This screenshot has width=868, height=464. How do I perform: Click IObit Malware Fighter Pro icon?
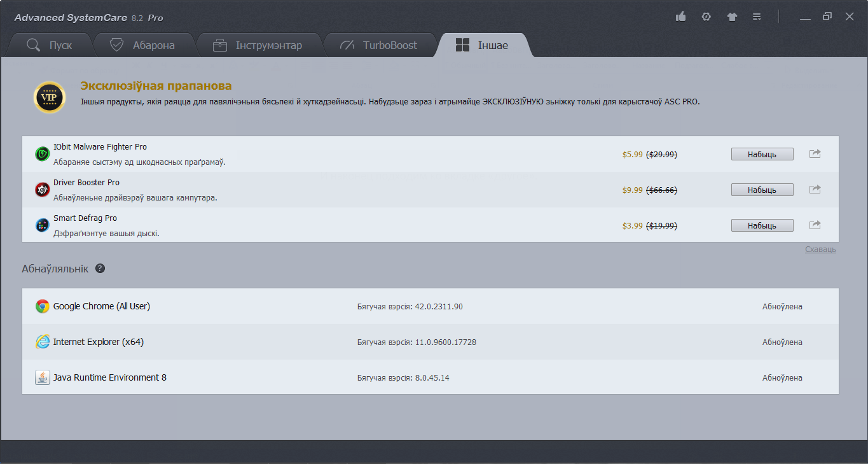[x=43, y=154]
